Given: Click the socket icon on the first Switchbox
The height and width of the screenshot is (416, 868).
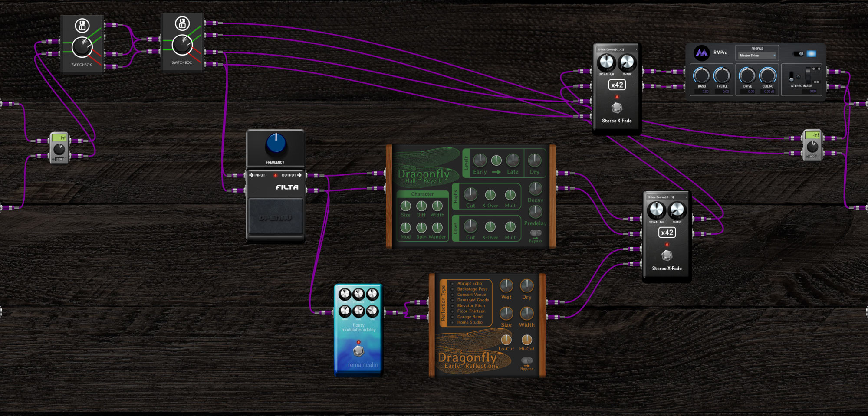Looking at the screenshot, I should [82, 26].
